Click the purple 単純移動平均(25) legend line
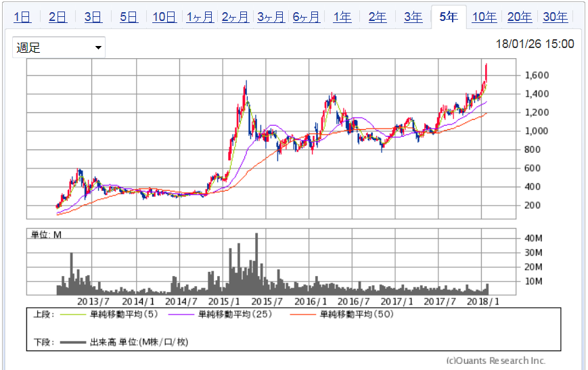The height and width of the screenshot is (370, 588). click(x=181, y=314)
